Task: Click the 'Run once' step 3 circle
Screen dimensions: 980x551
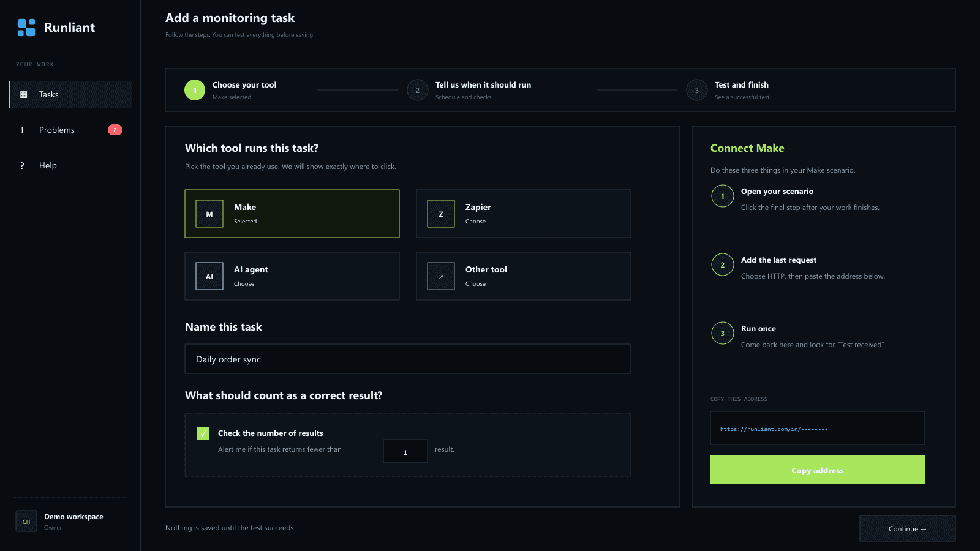Action: [723, 333]
